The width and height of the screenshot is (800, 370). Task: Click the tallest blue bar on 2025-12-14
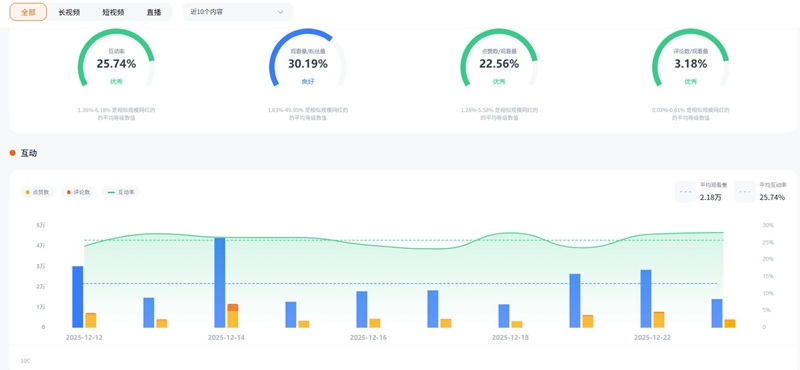coord(220,283)
